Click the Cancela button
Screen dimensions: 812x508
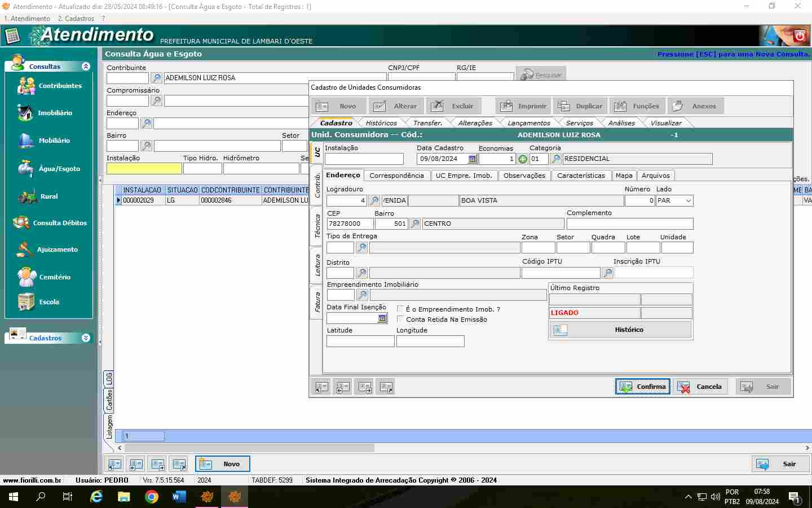pyautogui.click(x=700, y=387)
